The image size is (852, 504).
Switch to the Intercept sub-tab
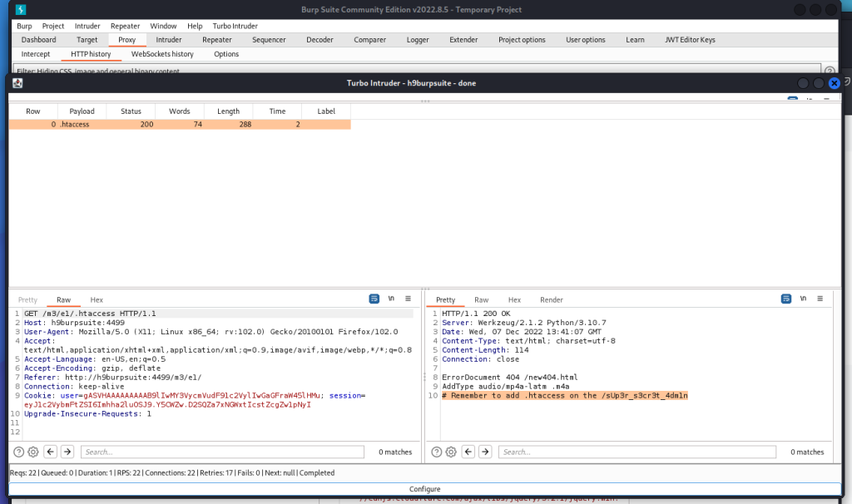click(36, 54)
